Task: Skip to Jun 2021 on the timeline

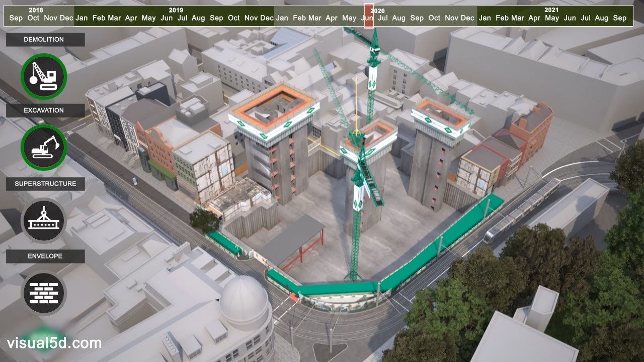Action: click(x=570, y=18)
